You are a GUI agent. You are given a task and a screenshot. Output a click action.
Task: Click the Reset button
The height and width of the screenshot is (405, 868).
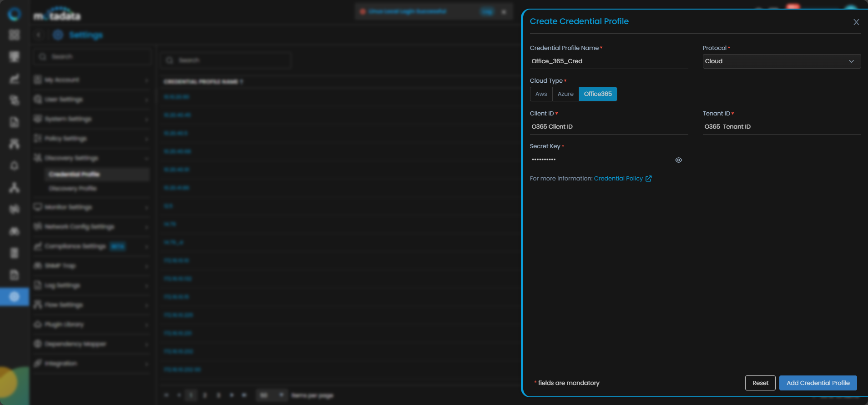(760, 383)
